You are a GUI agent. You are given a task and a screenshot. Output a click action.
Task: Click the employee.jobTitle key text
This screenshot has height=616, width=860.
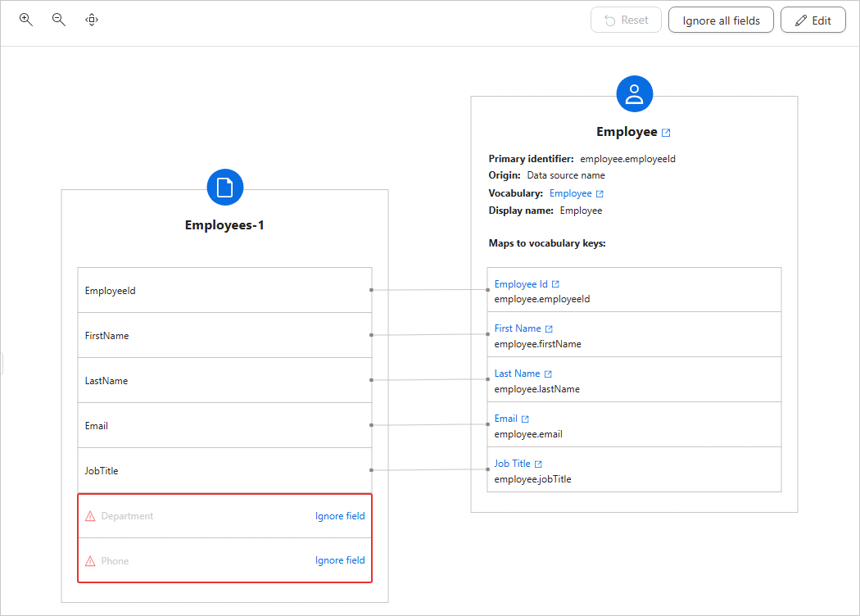[x=532, y=479]
